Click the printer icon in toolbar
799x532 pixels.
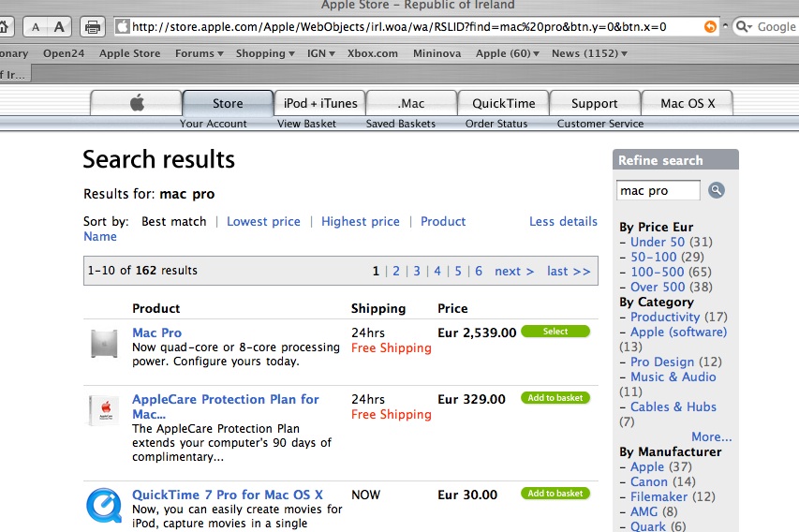[92, 26]
